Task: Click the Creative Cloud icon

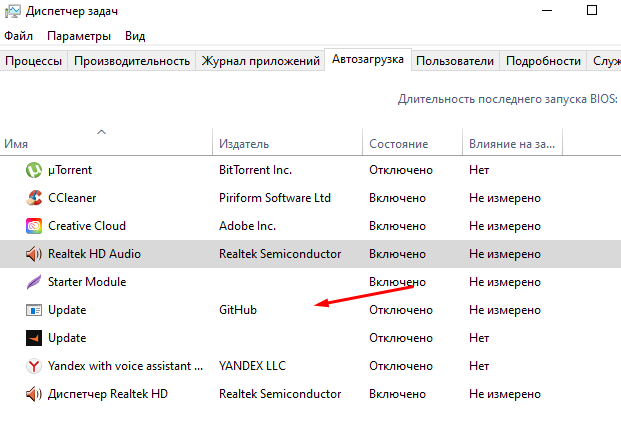Action: click(x=33, y=226)
